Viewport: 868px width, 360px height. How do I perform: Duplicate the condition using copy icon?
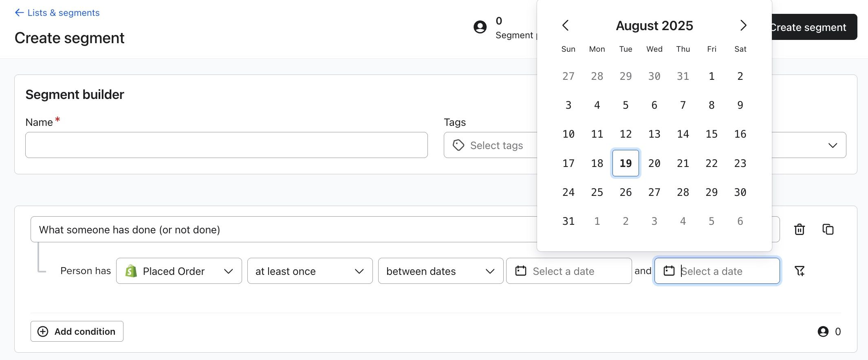pyautogui.click(x=828, y=230)
